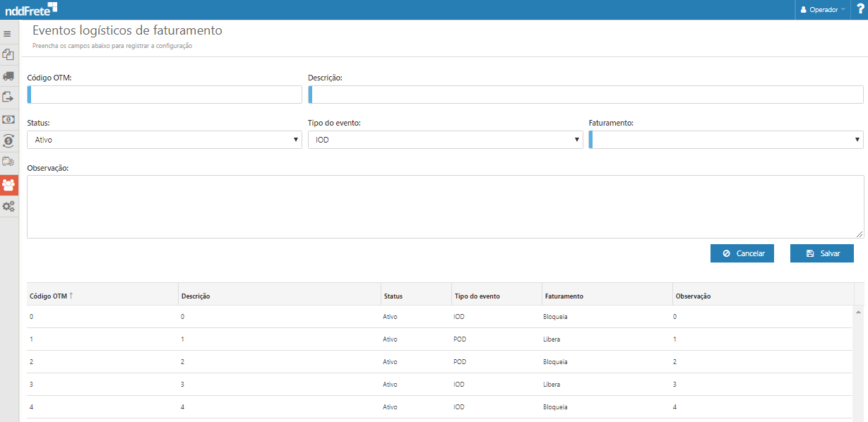Click the Cancelar button

pyautogui.click(x=742, y=253)
